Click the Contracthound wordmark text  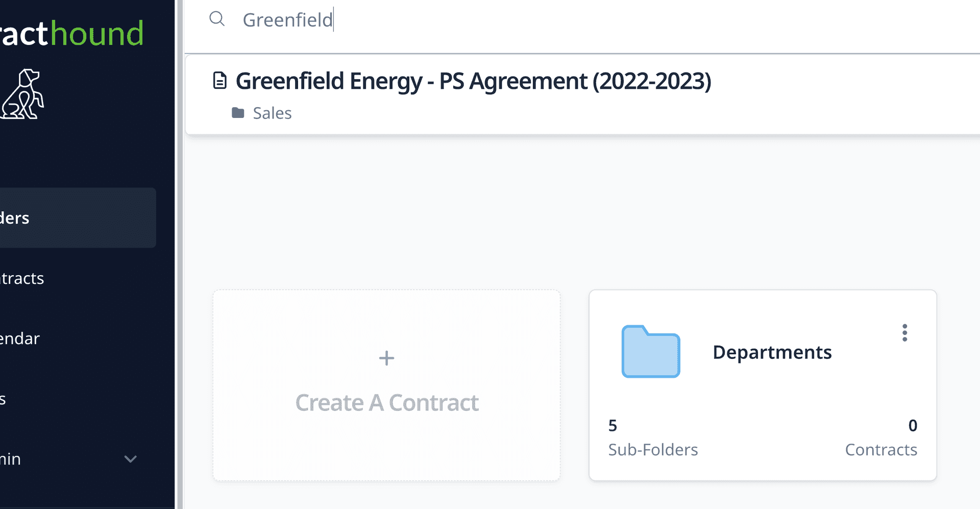[71, 34]
